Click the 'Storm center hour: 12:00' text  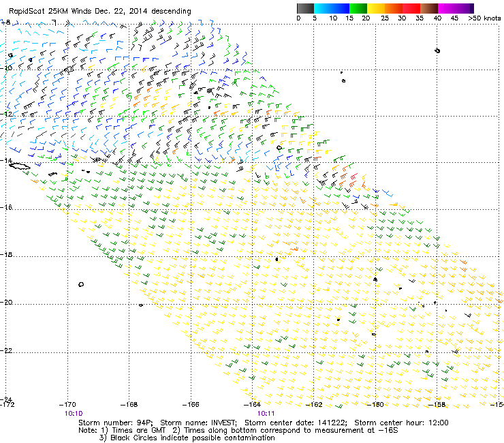tap(401, 423)
